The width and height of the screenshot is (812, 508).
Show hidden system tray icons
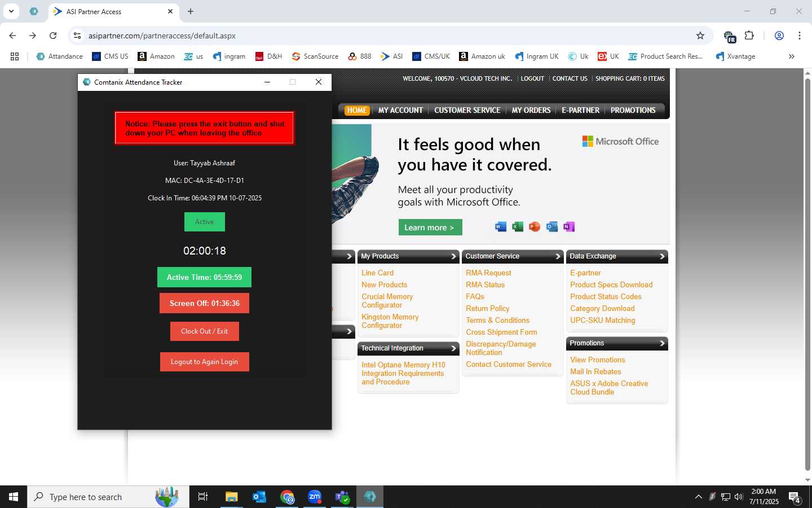pos(698,497)
